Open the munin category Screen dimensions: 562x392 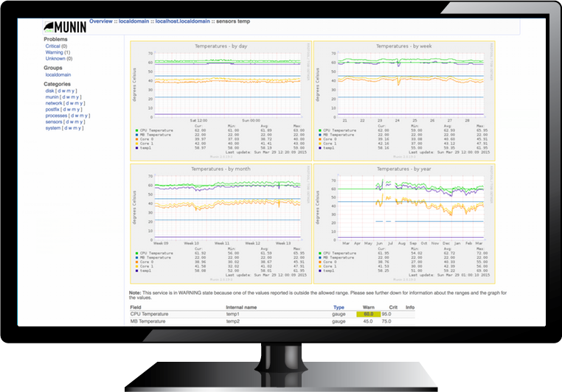click(x=52, y=97)
